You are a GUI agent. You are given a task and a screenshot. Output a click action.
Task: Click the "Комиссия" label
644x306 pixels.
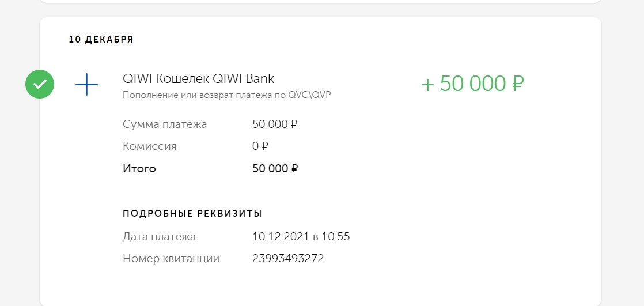(150, 146)
